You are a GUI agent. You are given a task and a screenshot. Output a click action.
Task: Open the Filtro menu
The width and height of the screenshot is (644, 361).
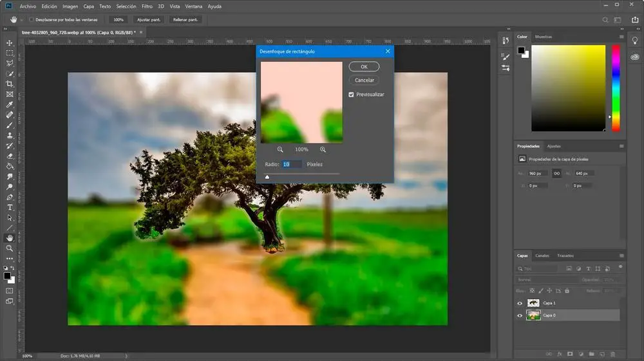point(147,6)
